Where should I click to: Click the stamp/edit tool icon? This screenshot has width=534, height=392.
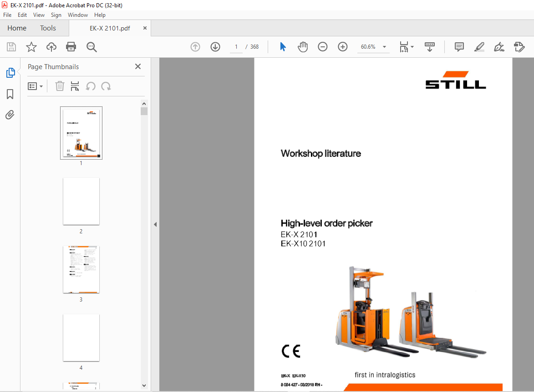click(519, 47)
